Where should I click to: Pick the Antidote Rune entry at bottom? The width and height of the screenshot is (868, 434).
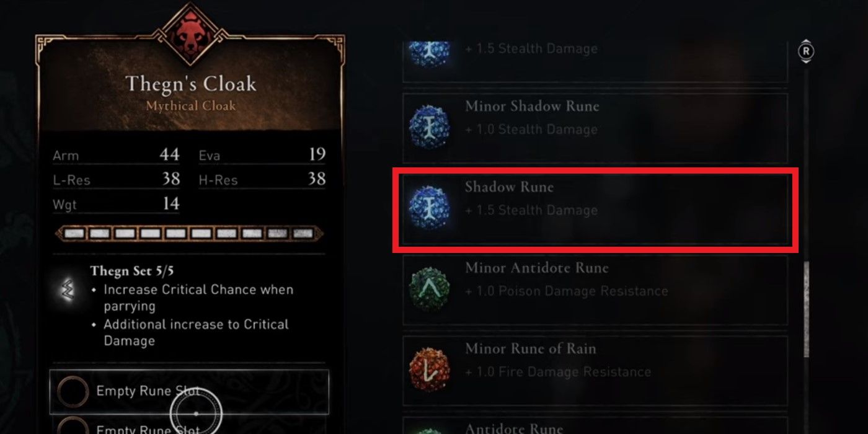[x=595, y=425]
